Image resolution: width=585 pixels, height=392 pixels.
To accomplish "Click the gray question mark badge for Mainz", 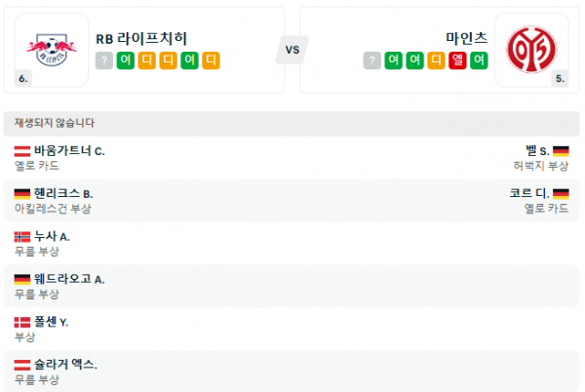I will 371,60.
